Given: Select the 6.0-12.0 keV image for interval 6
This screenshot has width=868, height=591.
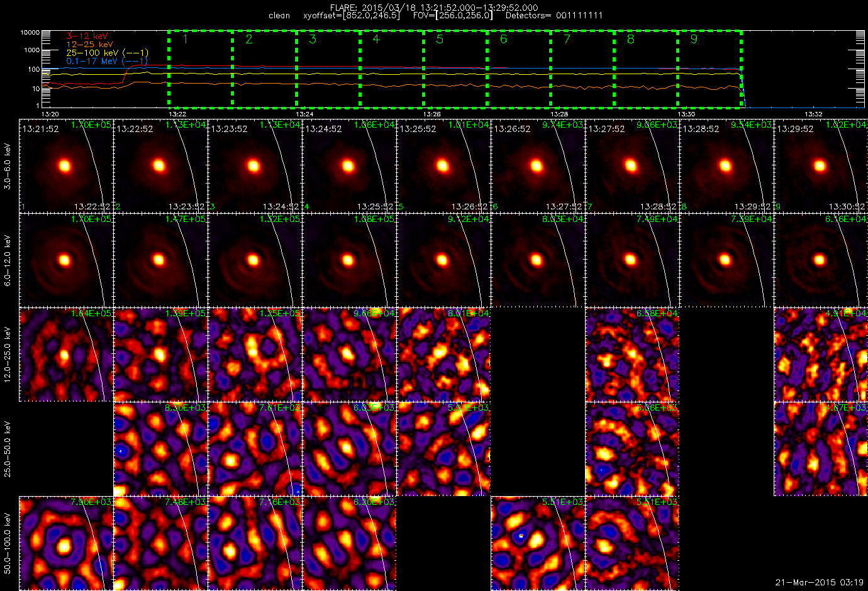Looking at the screenshot, I should [x=538, y=260].
